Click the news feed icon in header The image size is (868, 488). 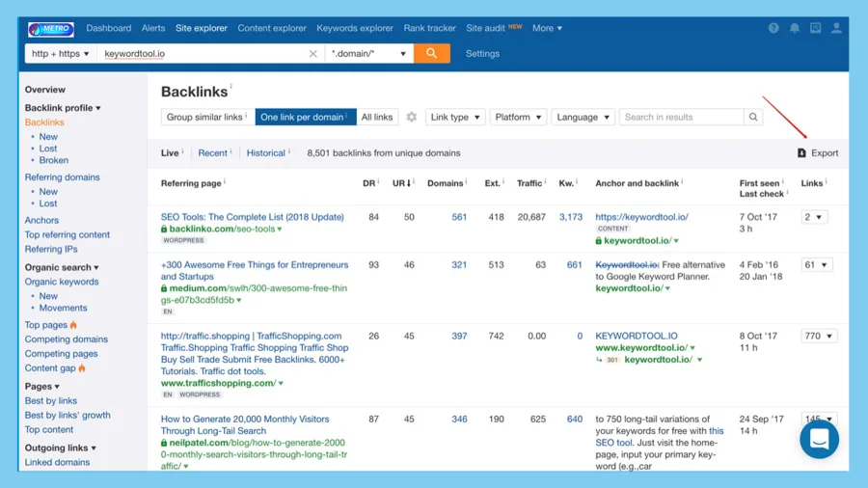coord(815,28)
